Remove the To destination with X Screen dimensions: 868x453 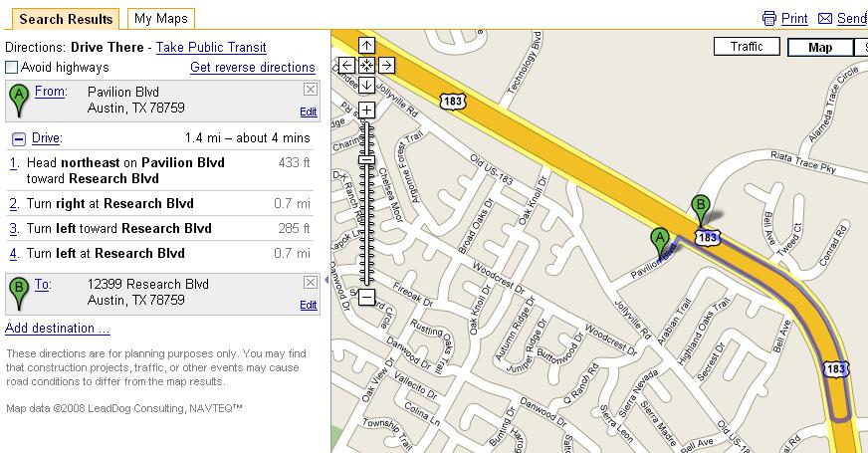pos(311,283)
